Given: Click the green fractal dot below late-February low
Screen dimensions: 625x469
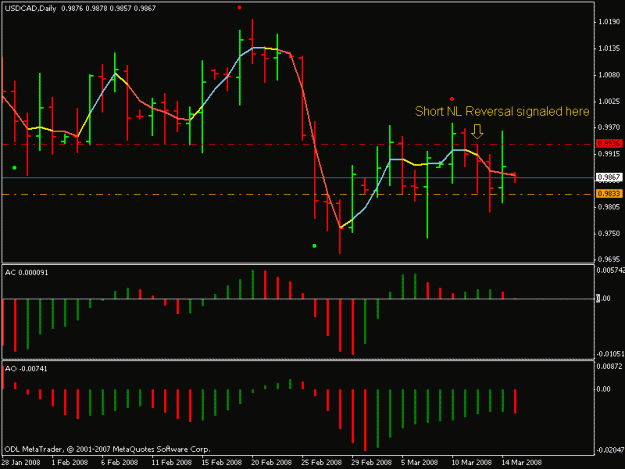Looking at the screenshot, I should [314, 246].
